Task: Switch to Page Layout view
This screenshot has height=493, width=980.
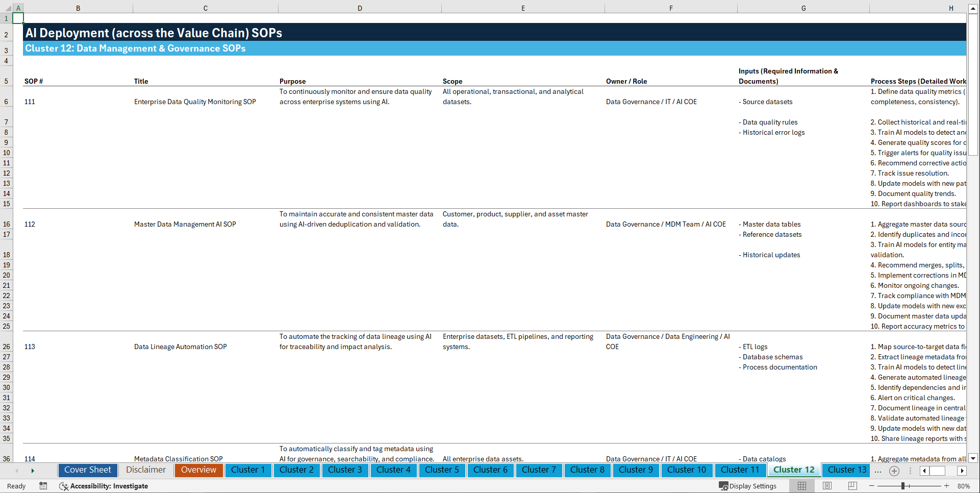Action: coord(826,486)
